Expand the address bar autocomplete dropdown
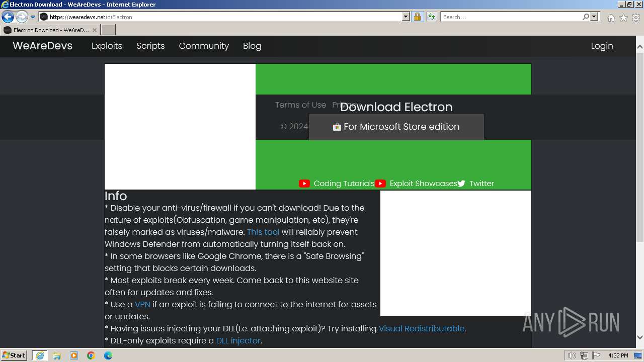This screenshot has width=644, height=362. 406,17
